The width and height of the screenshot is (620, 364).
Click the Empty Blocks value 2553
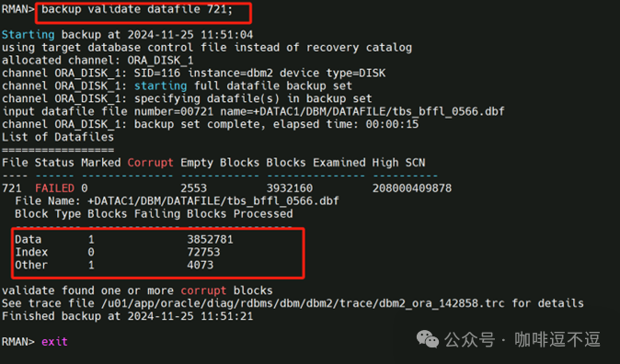point(193,188)
